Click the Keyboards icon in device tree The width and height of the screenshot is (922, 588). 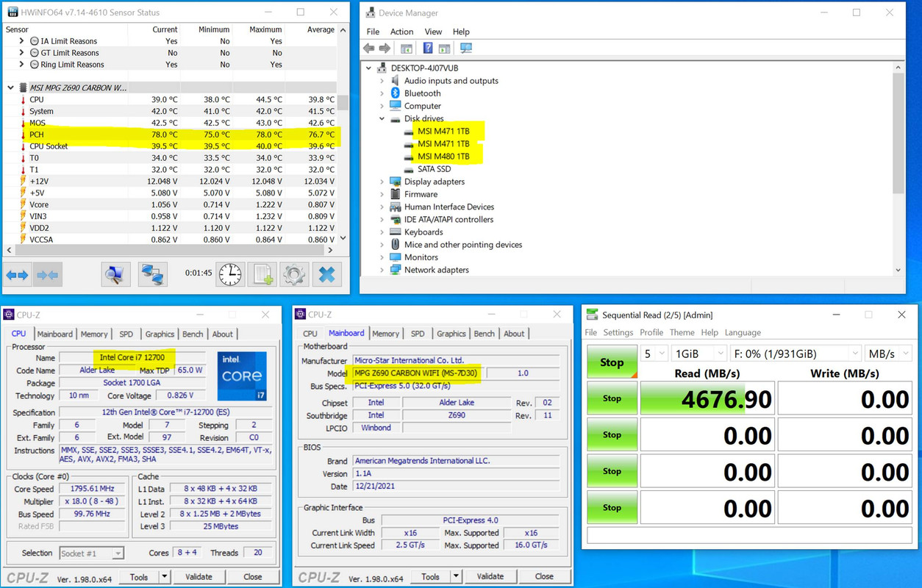(x=395, y=232)
